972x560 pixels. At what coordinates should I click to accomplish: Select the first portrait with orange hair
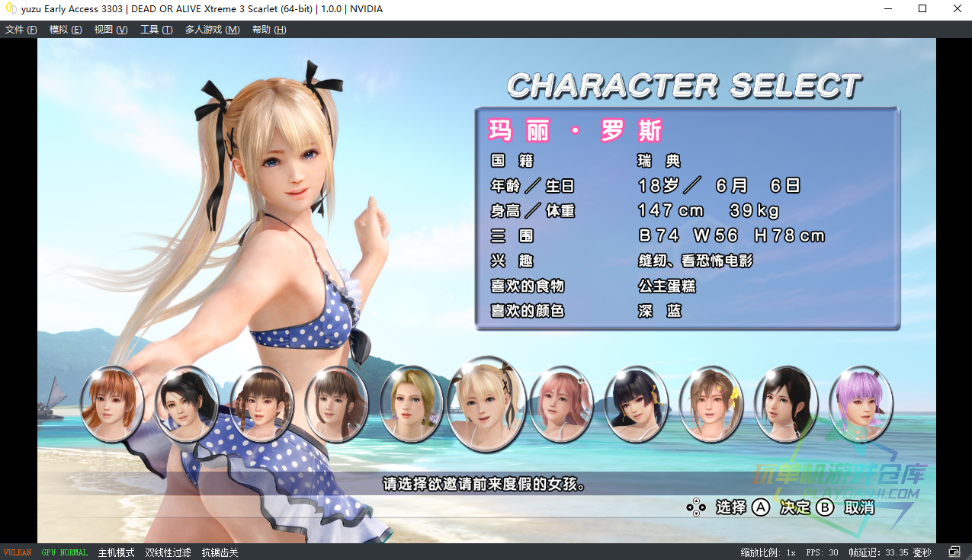coord(111,404)
